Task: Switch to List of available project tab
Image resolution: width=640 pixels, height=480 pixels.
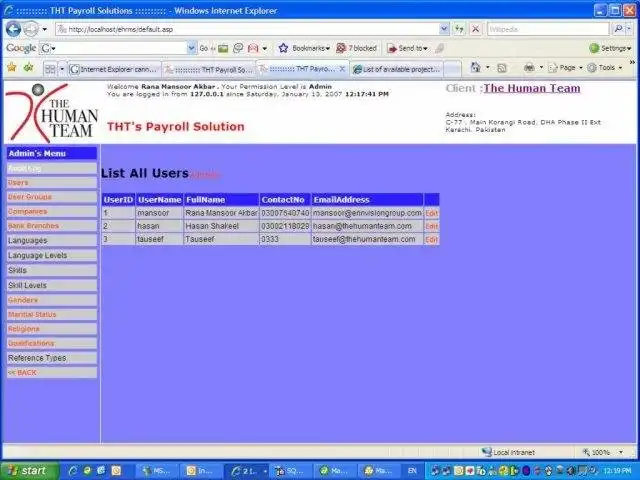Action: 397,69
